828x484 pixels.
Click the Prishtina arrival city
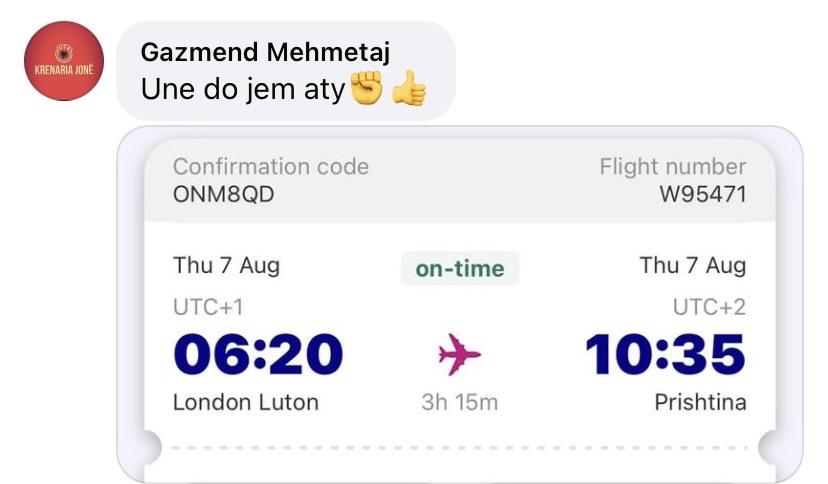(700, 403)
